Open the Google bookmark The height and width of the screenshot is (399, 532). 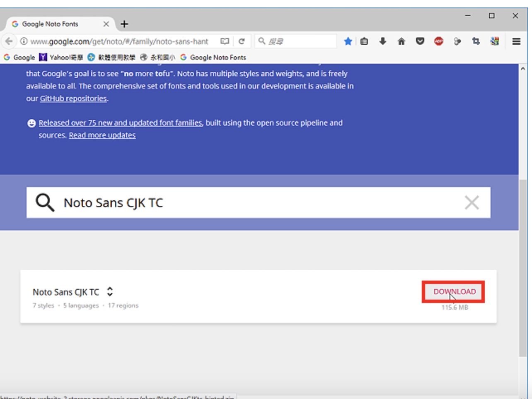(x=19, y=58)
